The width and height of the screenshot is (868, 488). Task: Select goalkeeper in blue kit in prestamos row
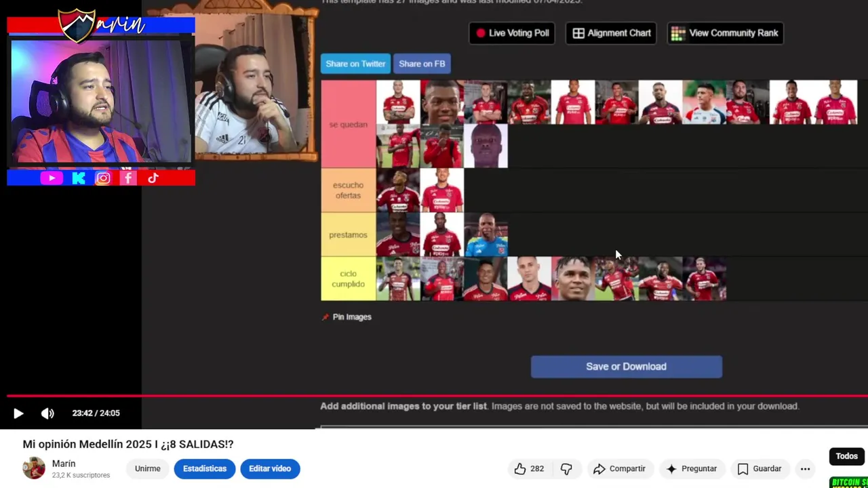click(x=486, y=235)
